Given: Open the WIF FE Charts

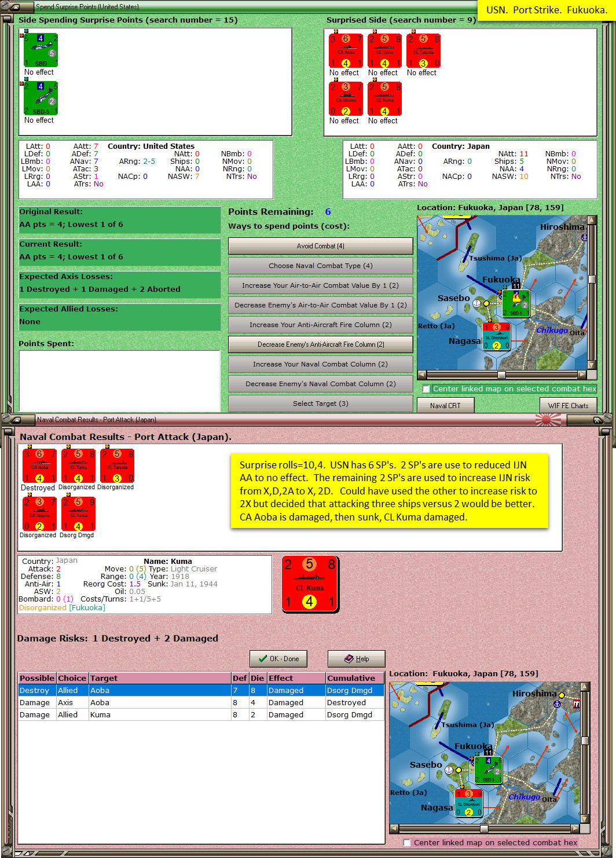Looking at the screenshot, I should (x=568, y=405).
